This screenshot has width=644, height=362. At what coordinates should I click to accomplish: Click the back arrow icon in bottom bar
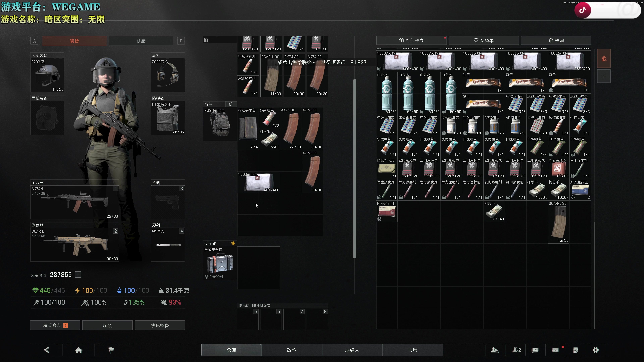point(46,350)
